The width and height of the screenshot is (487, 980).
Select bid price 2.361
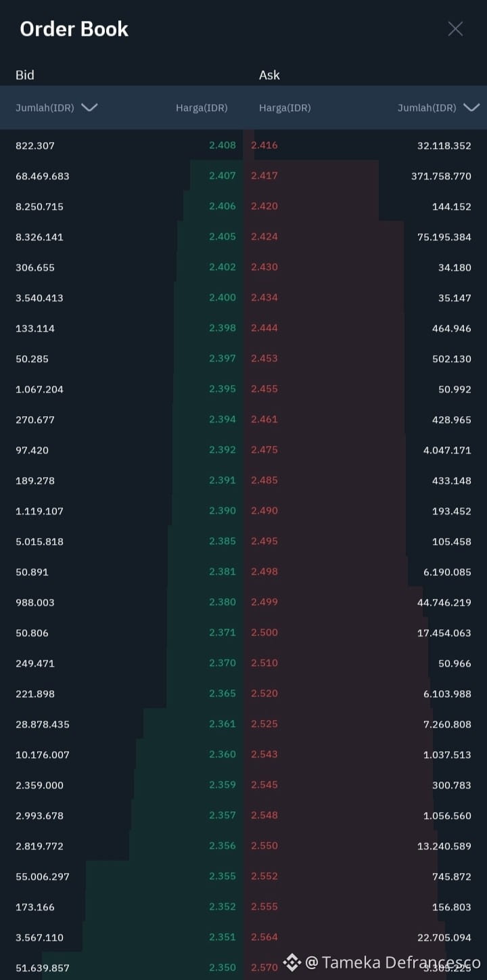coord(223,723)
